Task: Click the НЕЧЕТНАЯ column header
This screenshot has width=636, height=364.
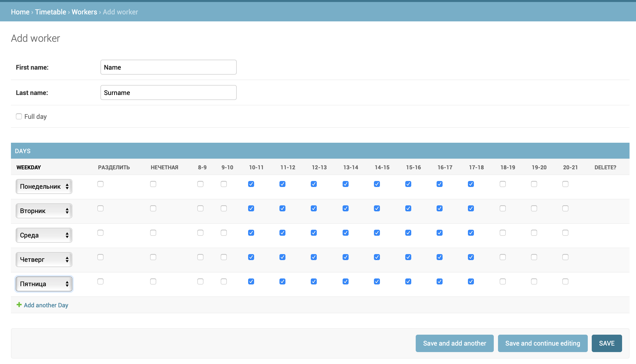Action: coord(165,167)
